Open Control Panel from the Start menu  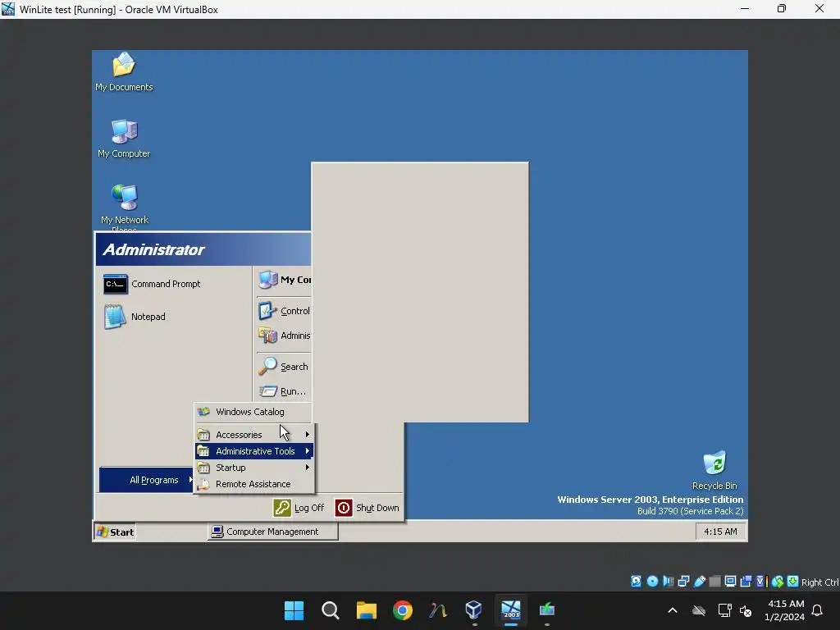pyautogui.click(x=285, y=311)
